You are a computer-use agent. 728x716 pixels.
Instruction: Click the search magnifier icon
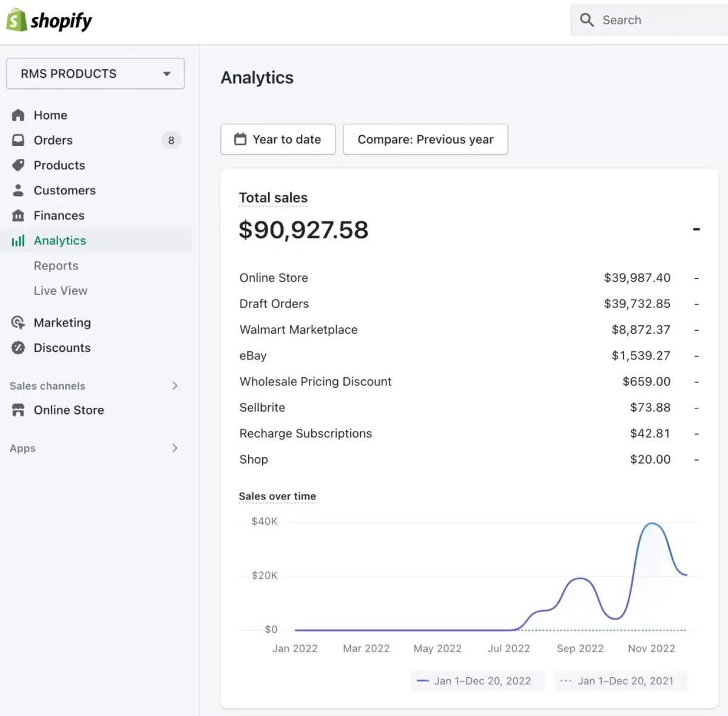(x=587, y=20)
